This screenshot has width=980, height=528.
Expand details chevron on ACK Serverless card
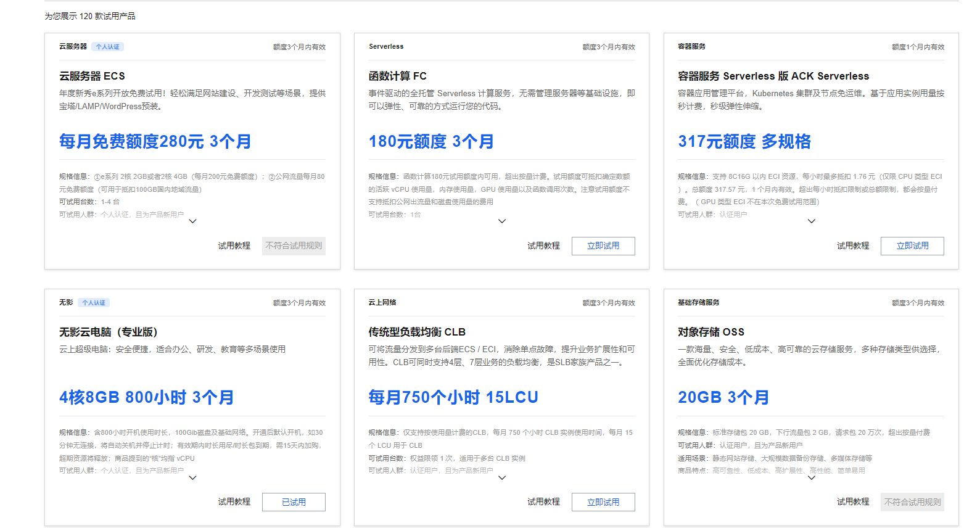(x=812, y=221)
